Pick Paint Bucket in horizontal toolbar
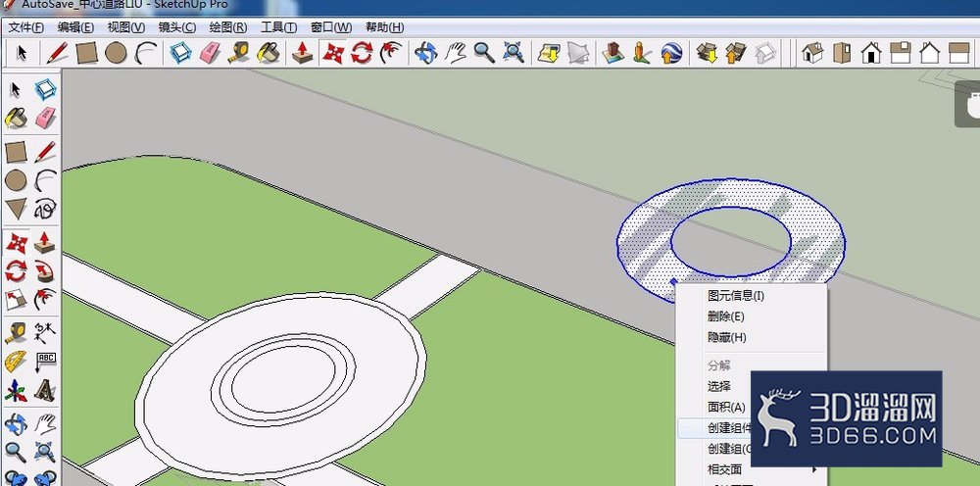The height and width of the screenshot is (486, 980). (x=269, y=53)
